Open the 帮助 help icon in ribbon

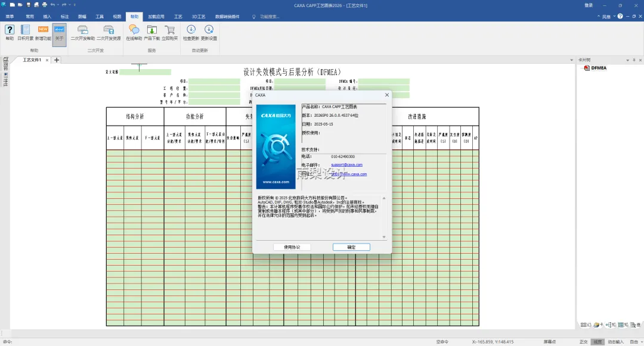coord(10,30)
